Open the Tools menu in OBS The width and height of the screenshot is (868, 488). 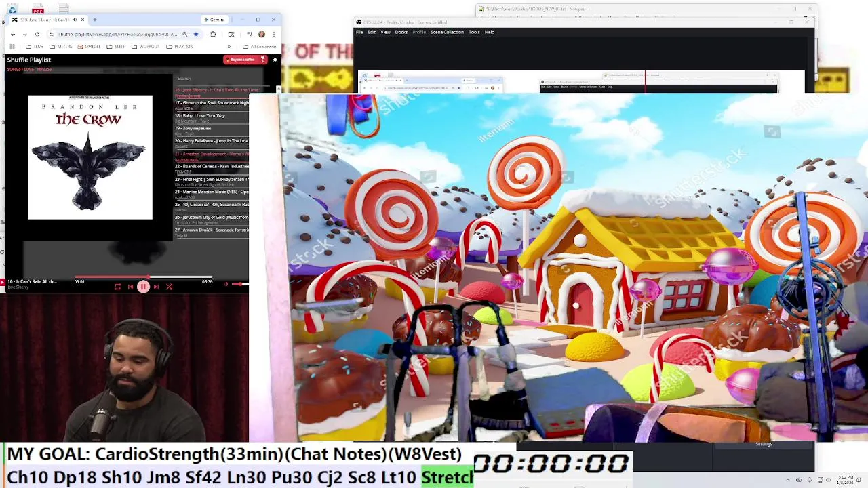pyautogui.click(x=474, y=32)
